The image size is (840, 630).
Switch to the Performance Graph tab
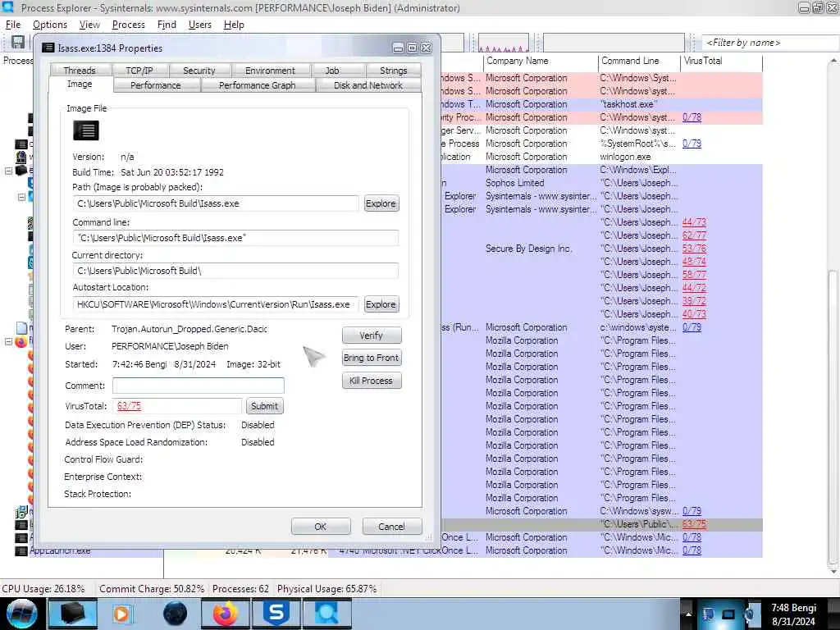point(257,85)
